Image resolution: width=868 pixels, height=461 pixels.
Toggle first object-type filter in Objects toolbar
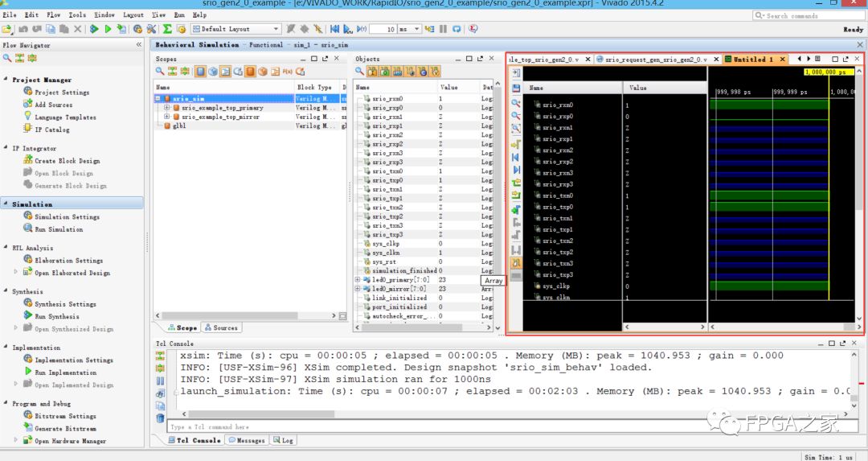pyautogui.click(x=373, y=72)
